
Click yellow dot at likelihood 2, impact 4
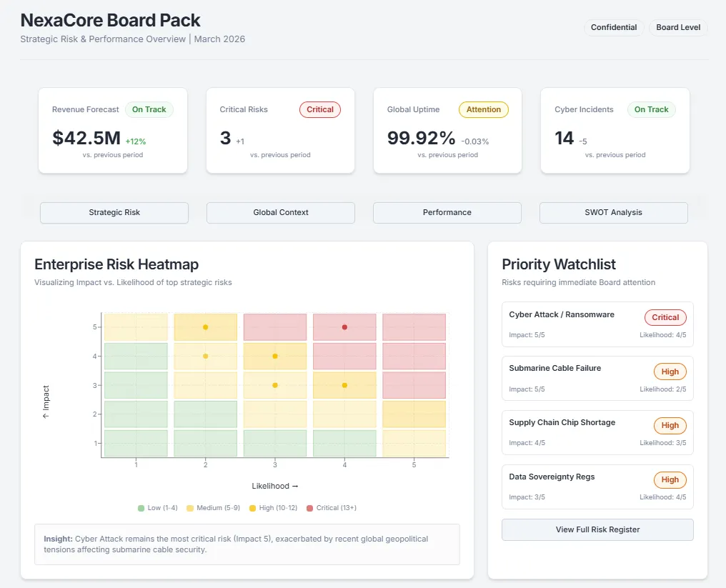tap(206, 356)
